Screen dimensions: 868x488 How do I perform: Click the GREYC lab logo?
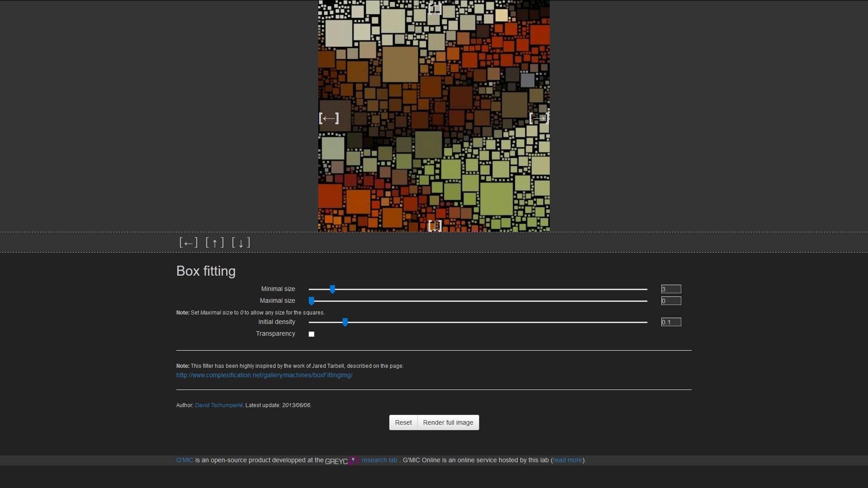tap(342, 460)
